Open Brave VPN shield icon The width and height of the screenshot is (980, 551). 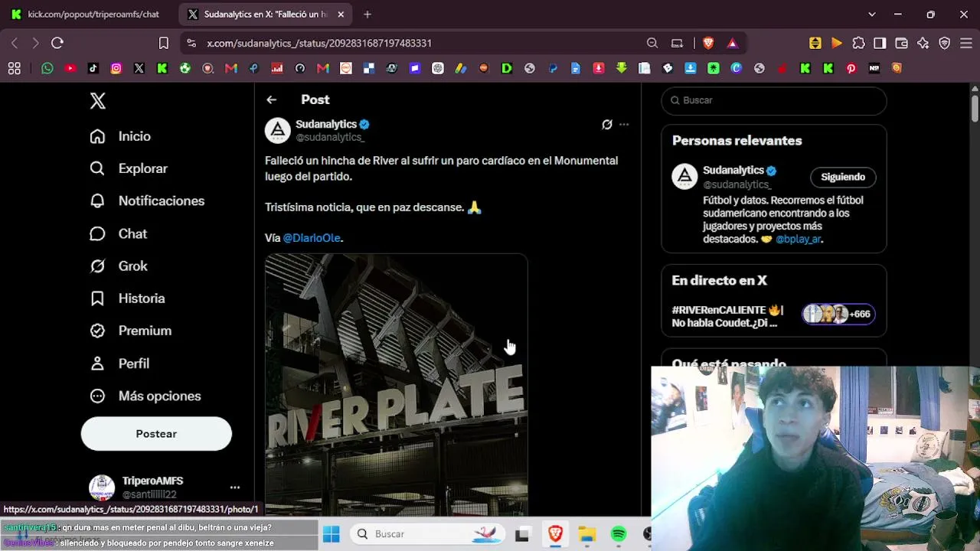[x=945, y=44]
